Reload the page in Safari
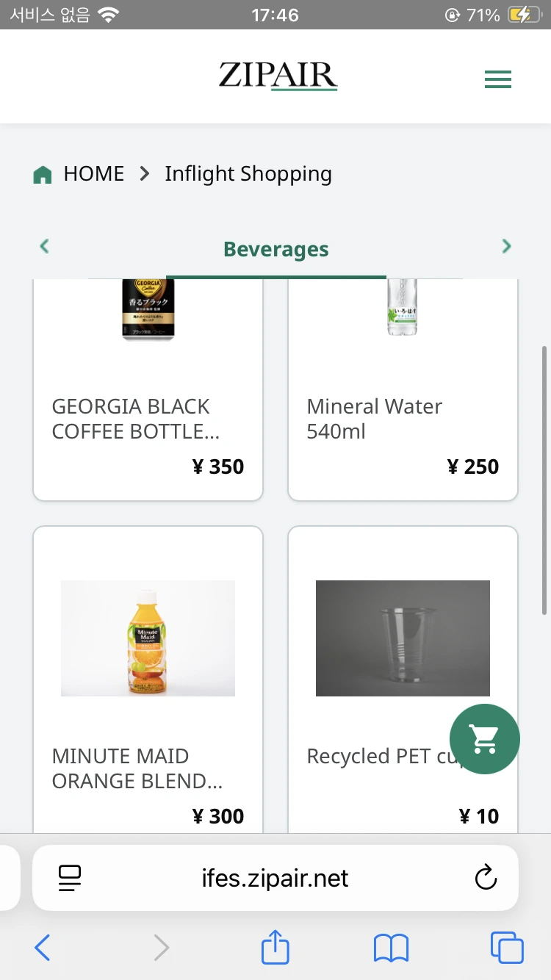The width and height of the screenshot is (551, 980). point(486,878)
